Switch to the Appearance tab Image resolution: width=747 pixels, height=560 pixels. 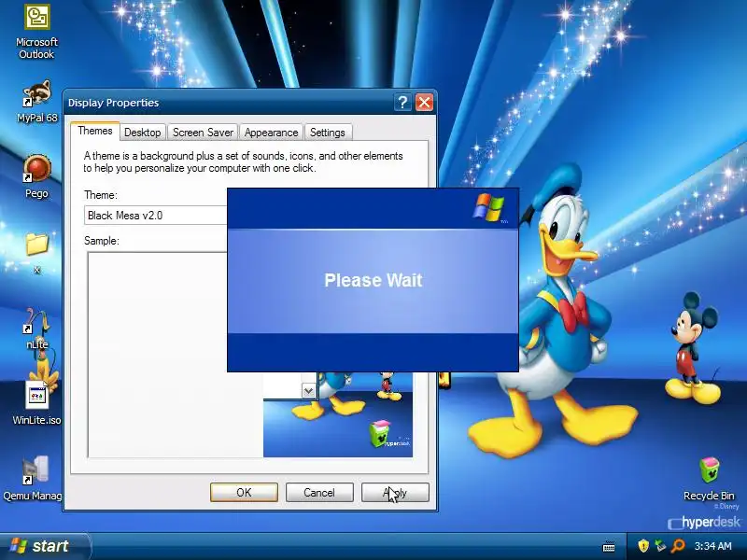pos(271,133)
